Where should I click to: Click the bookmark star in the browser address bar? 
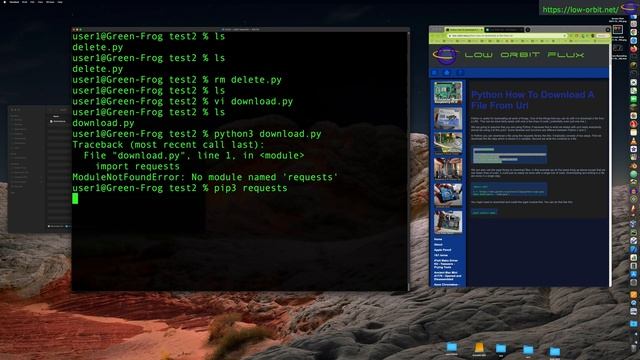click(565, 36)
